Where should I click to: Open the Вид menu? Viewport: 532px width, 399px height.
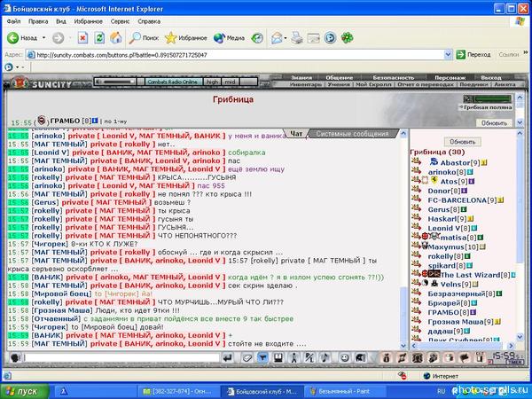(x=61, y=21)
